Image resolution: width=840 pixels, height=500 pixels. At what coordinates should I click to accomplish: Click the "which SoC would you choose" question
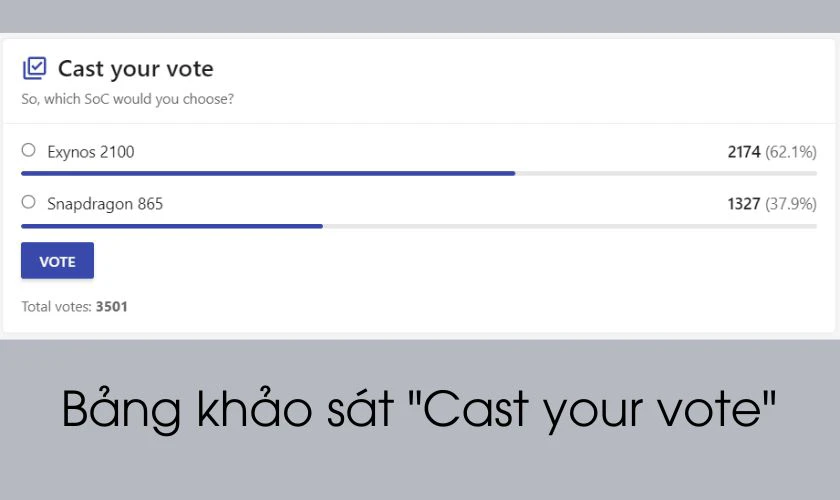(x=128, y=99)
